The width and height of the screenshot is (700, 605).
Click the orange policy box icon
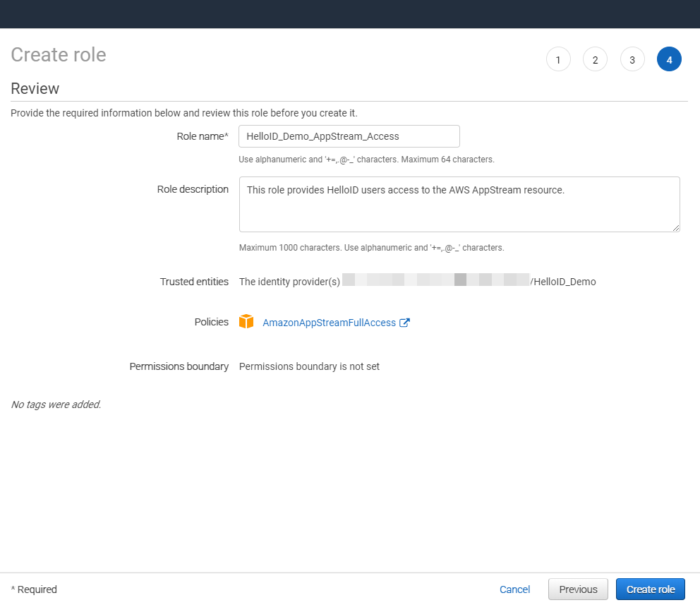tap(246, 321)
